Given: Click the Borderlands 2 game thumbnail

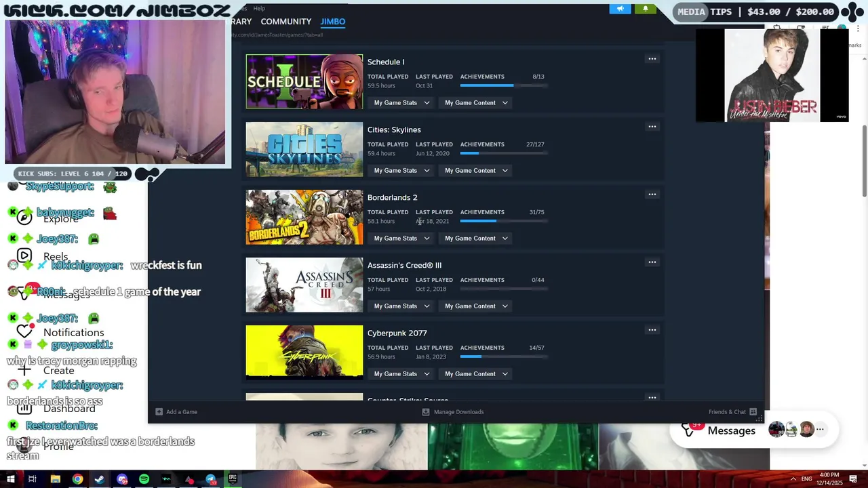Looking at the screenshot, I should pos(304,217).
